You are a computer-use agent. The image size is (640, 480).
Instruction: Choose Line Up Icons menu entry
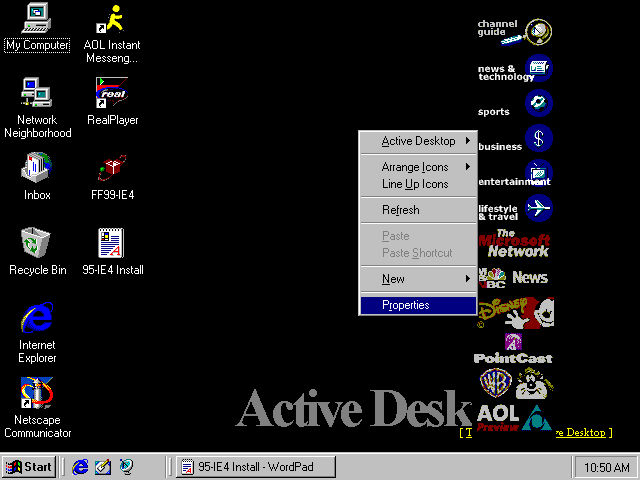pyautogui.click(x=418, y=184)
